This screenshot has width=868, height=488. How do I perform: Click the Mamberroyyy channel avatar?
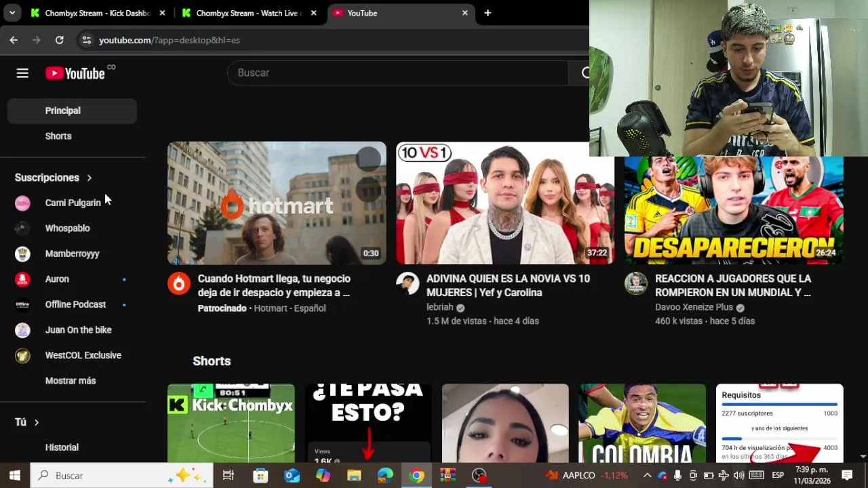point(22,253)
